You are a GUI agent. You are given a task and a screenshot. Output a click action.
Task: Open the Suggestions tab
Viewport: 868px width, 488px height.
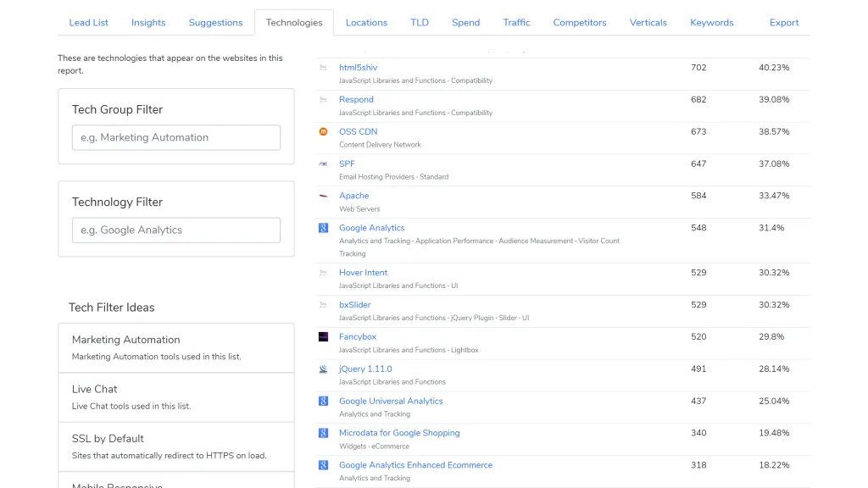(215, 23)
